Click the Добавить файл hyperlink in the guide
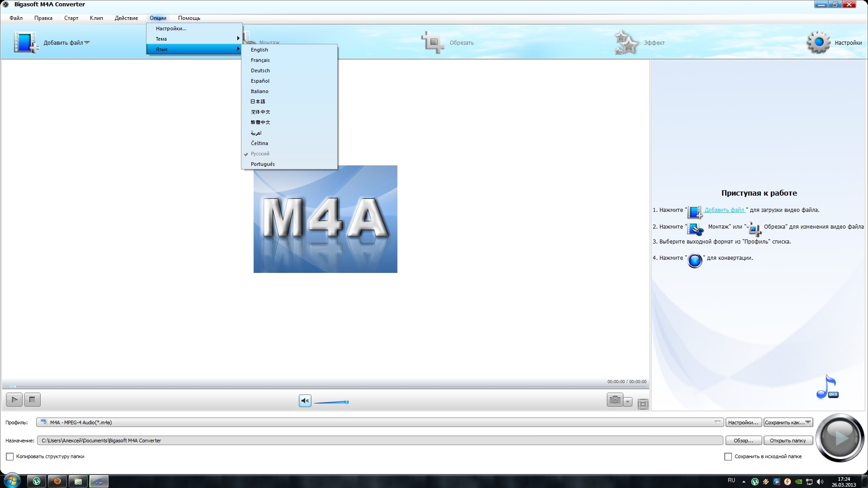This screenshot has width=868, height=488. pos(724,210)
